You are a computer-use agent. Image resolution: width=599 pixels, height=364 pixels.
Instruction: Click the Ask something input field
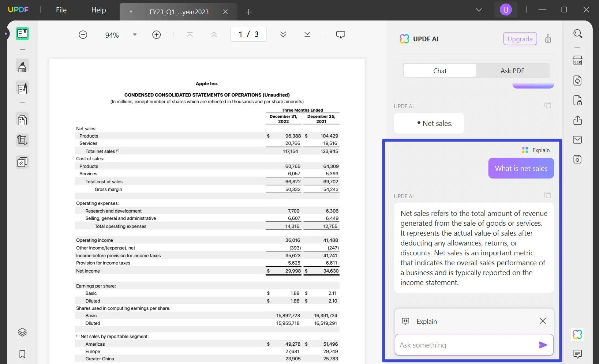coord(465,345)
